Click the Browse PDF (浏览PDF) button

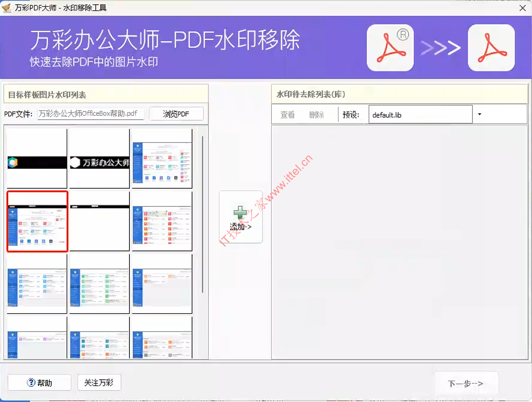point(176,113)
